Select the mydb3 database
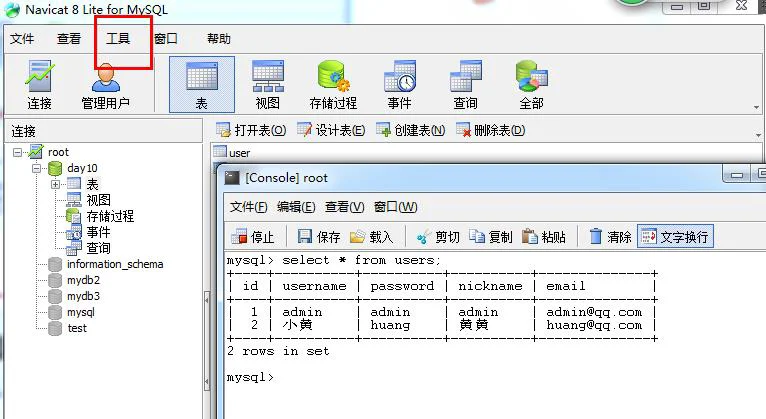This screenshot has width=766, height=419. click(x=83, y=296)
